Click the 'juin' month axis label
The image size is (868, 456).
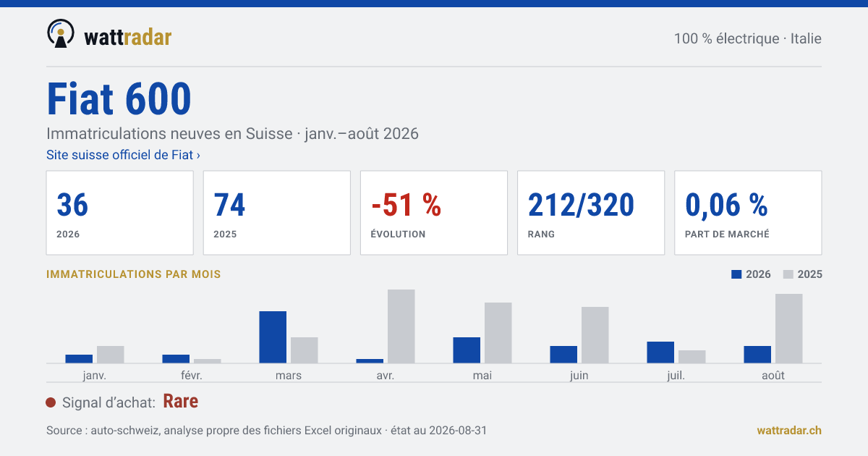(579, 375)
